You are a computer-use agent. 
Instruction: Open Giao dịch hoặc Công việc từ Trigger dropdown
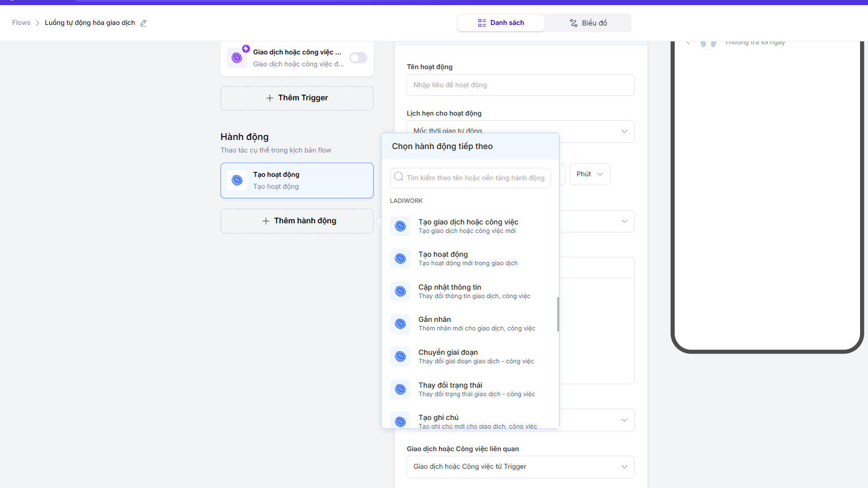(520, 466)
